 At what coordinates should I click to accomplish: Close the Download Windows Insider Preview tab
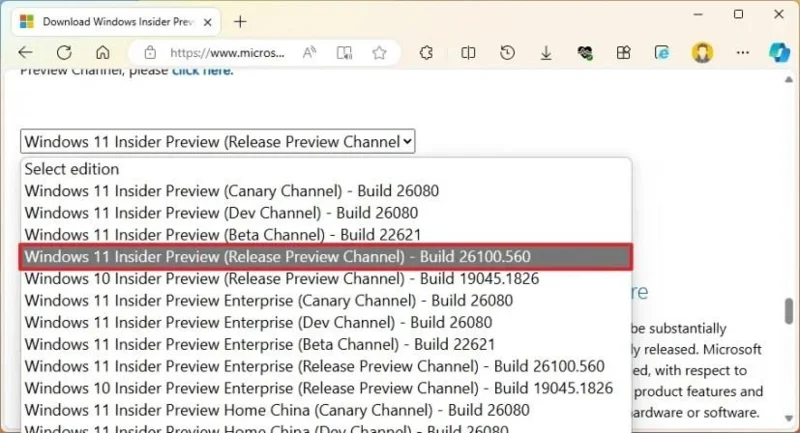coord(208,22)
